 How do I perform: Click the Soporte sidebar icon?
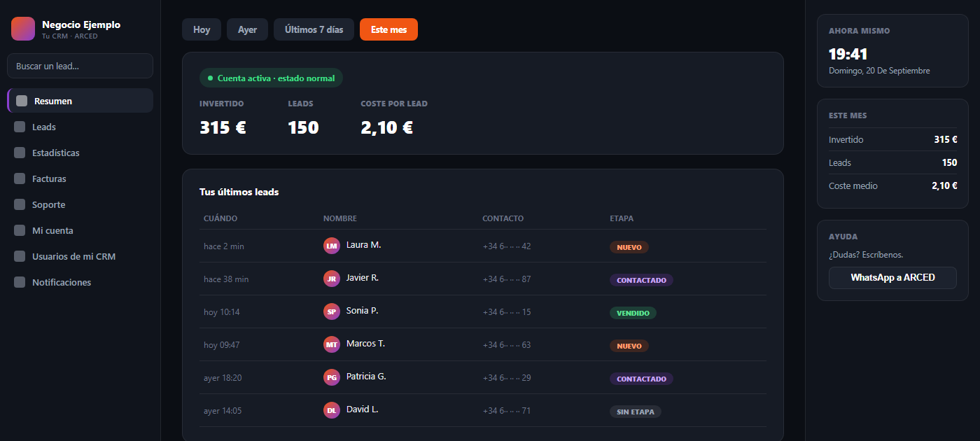click(20, 204)
